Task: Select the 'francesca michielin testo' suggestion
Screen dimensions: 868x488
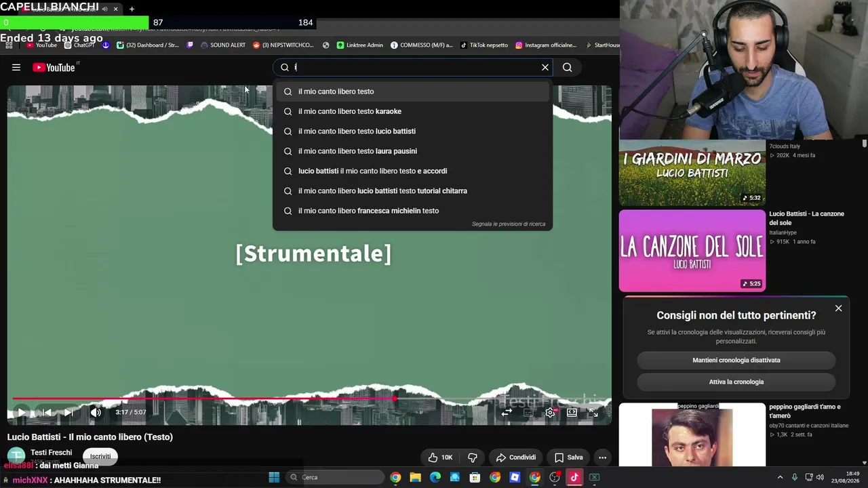Action: (412, 211)
